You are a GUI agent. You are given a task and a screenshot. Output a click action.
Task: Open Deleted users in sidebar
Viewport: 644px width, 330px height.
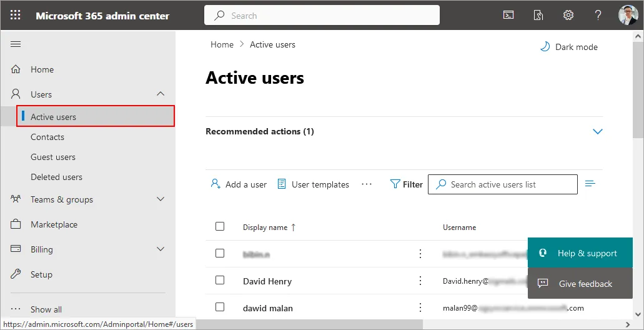click(56, 177)
